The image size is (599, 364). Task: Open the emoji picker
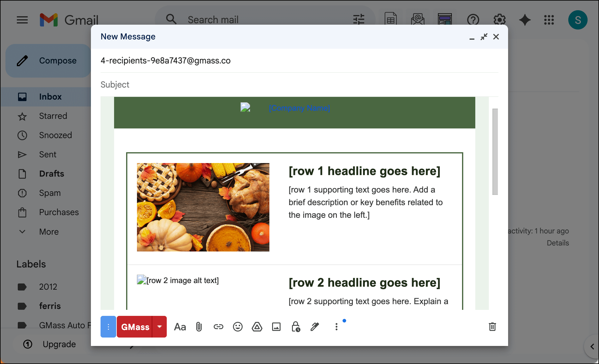(x=237, y=327)
